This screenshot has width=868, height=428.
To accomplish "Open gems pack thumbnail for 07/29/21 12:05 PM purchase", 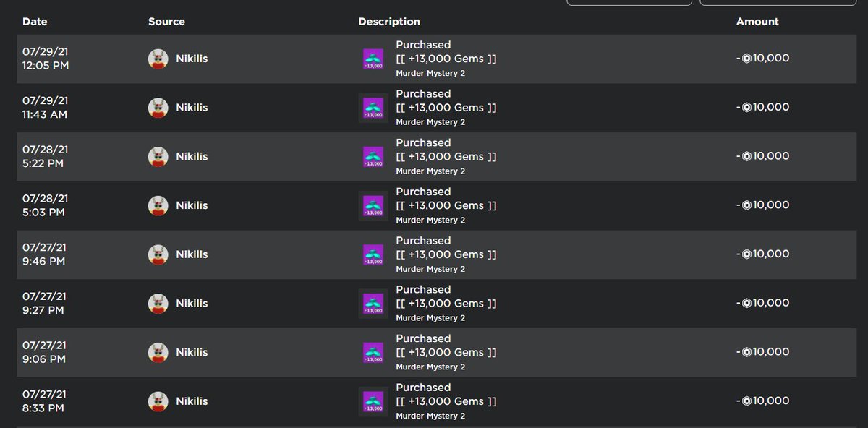I will pyautogui.click(x=373, y=59).
